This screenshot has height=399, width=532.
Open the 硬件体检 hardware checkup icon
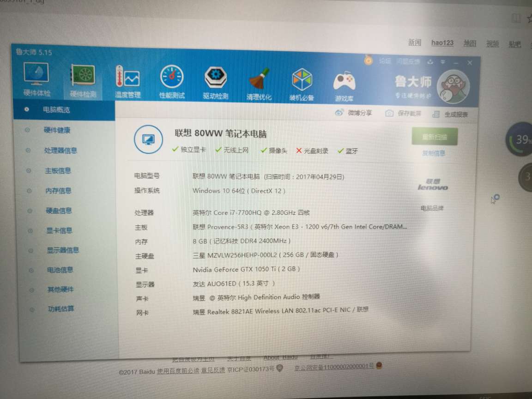(x=36, y=79)
